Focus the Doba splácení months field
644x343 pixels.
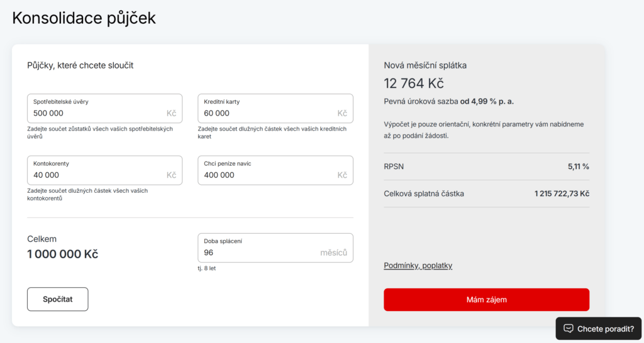(258, 253)
